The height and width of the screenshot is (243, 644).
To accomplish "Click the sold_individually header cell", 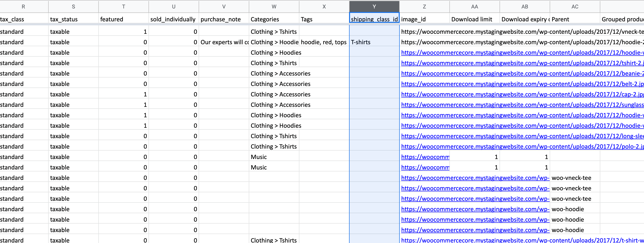I will [174, 19].
